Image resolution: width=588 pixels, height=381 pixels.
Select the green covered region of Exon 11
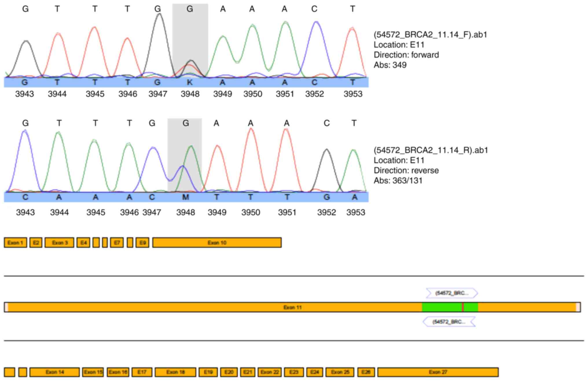(441, 307)
